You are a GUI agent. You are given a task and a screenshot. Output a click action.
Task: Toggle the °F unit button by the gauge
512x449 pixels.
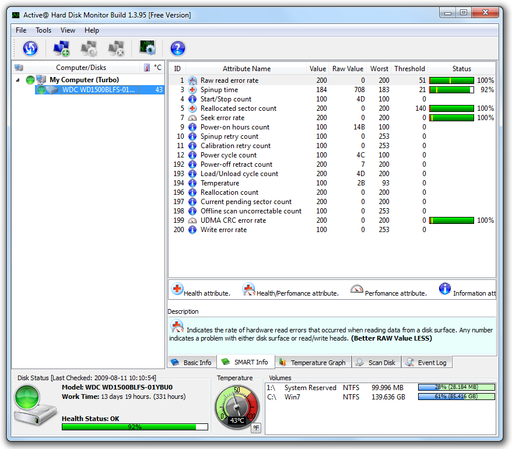(x=256, y=427)
